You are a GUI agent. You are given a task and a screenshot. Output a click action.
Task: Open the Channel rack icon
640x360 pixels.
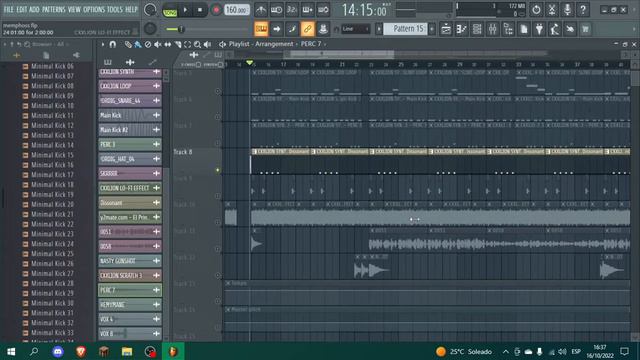477,29
